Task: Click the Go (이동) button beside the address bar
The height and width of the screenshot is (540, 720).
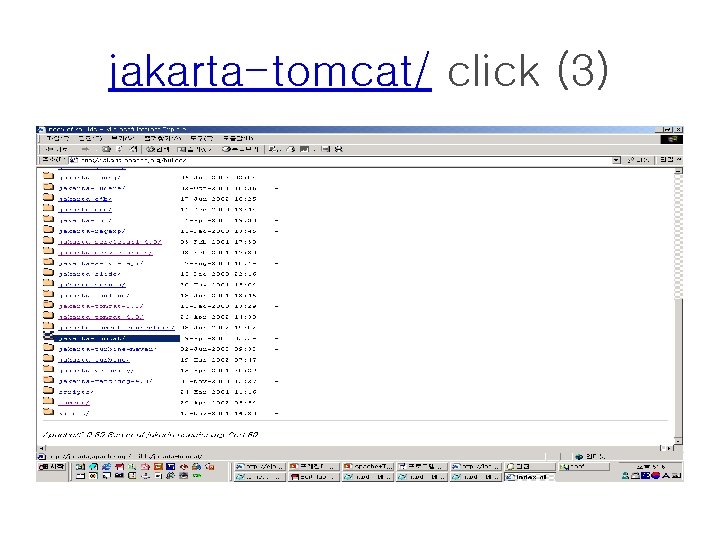Action: click(638, 160)
